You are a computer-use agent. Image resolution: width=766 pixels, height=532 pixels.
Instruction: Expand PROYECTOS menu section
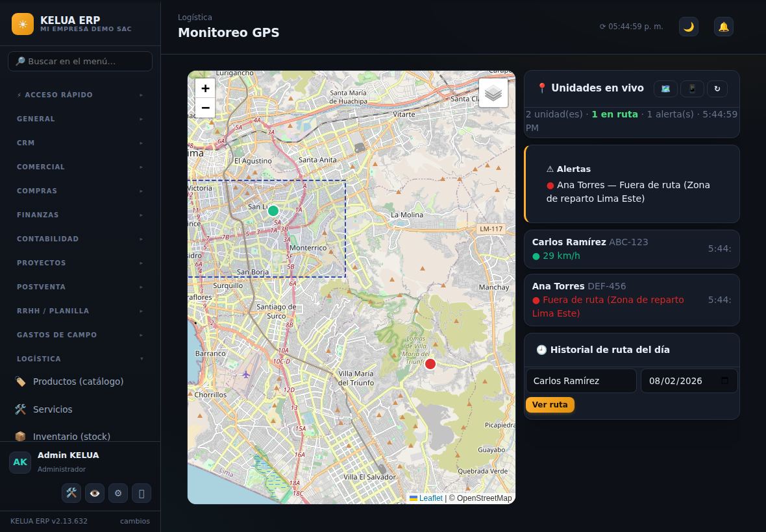click(80, 263)
